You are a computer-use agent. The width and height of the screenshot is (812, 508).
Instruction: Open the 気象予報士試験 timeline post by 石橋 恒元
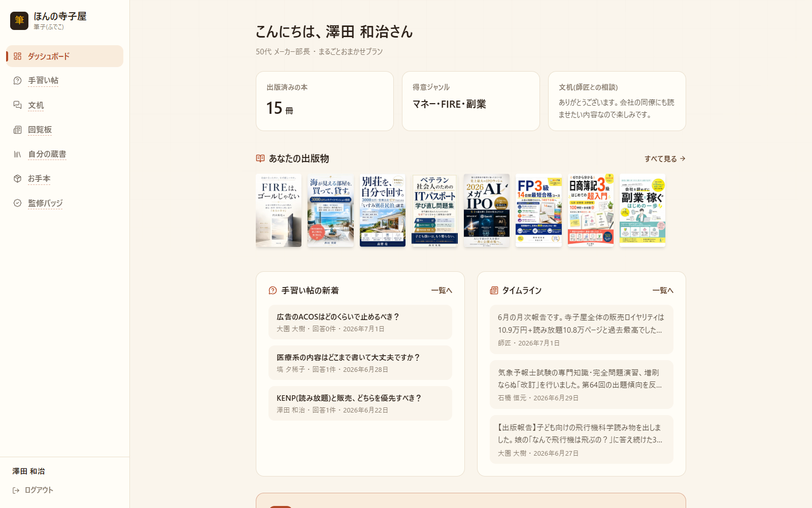tap(582, 385)
